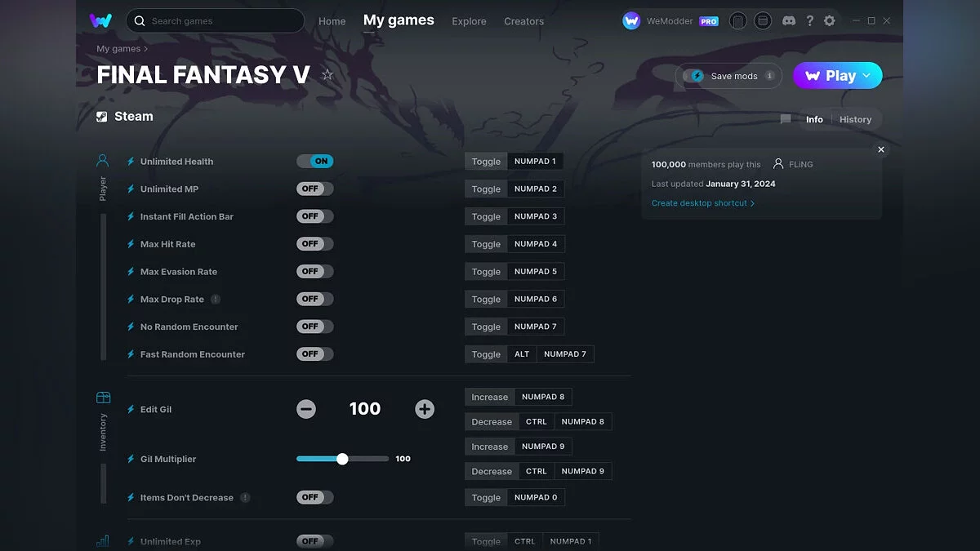The height and width of the screenshot is (551, 980).
Task: Decrease Edit Gil with the minus button
Action: pos(306,409)
